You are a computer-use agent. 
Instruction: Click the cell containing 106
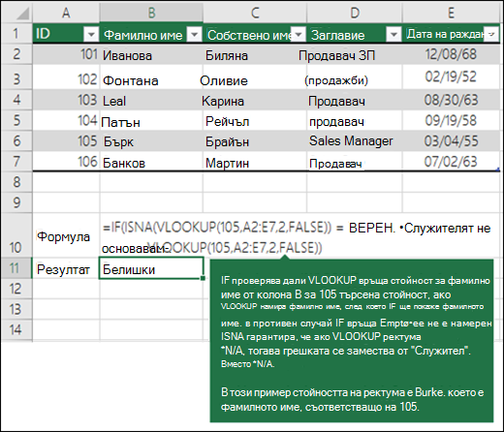[66, 162]
